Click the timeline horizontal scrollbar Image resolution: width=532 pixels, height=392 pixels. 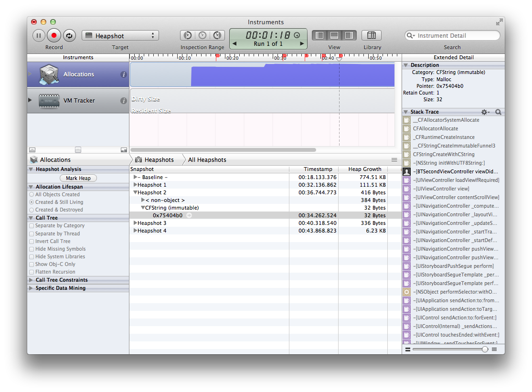(223, 150)
